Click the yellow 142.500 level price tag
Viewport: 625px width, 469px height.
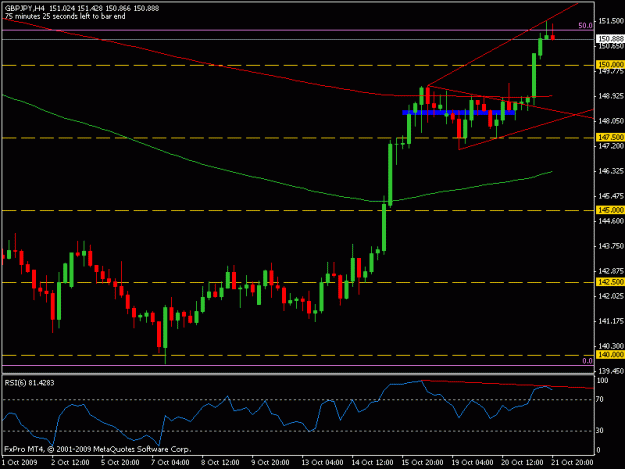(611, 282)
